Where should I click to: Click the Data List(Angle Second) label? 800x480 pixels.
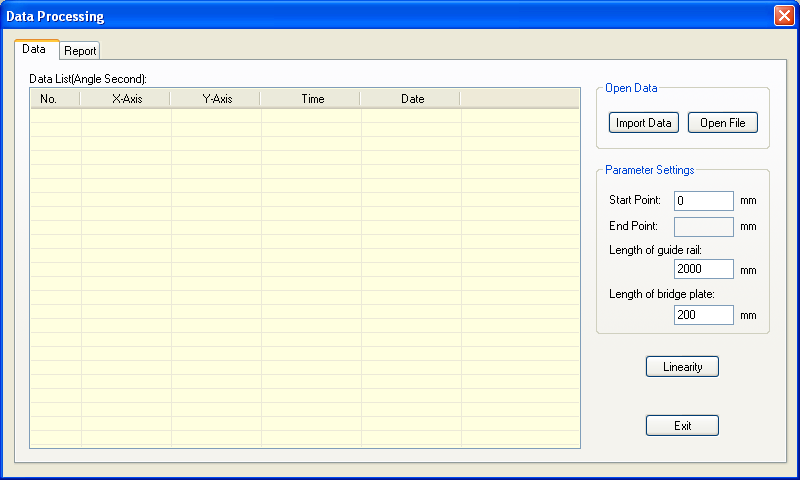pos(88,78)
